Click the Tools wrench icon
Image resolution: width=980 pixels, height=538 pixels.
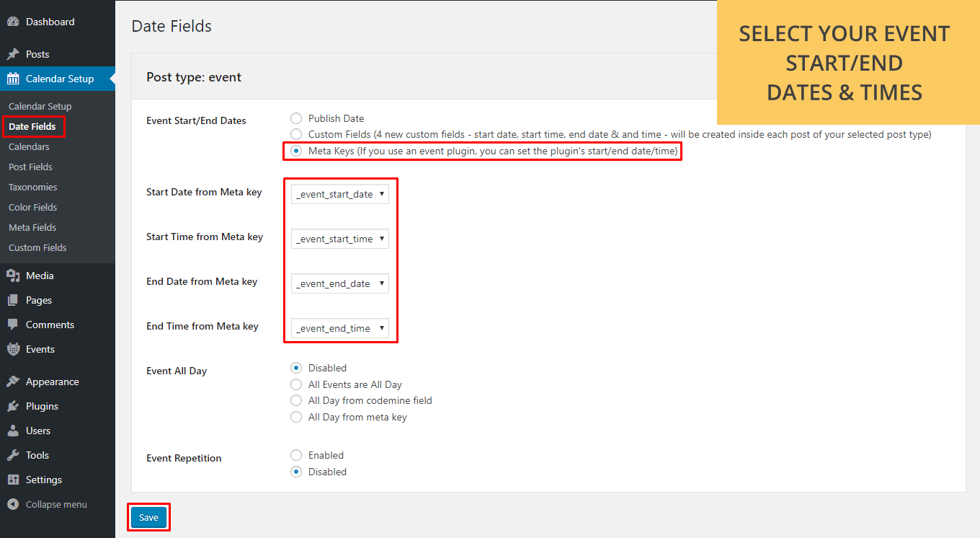(x=13, y=455)
